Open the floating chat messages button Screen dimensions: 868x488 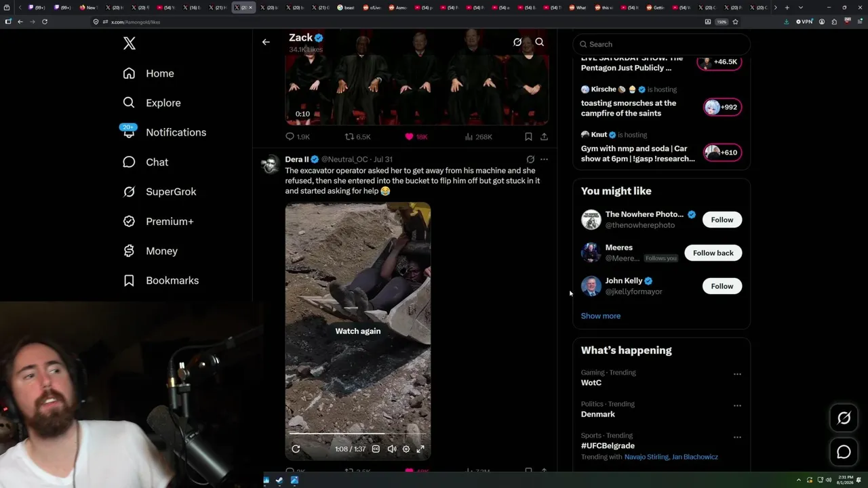point(844,452)
